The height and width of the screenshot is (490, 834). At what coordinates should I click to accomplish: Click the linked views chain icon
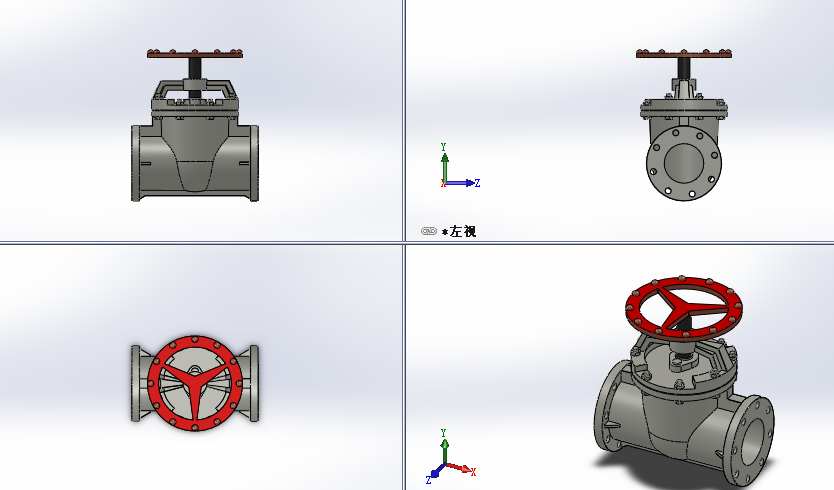point(429,231)
